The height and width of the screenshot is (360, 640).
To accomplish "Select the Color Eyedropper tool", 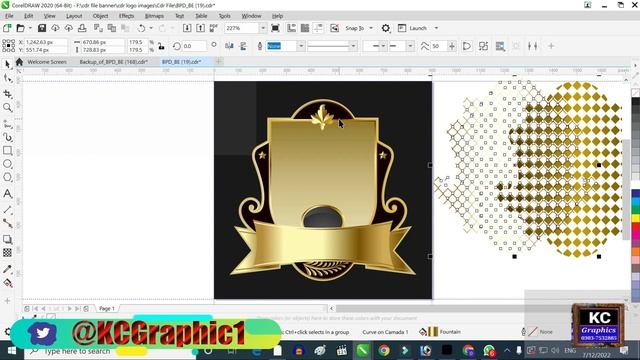I will click(x=7, y=269).
